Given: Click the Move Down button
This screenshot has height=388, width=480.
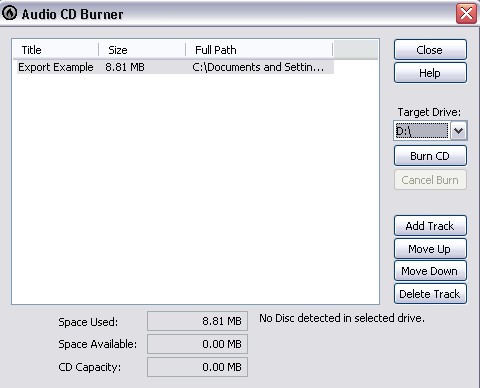Looking at the screenshot, I should (430, 271).
